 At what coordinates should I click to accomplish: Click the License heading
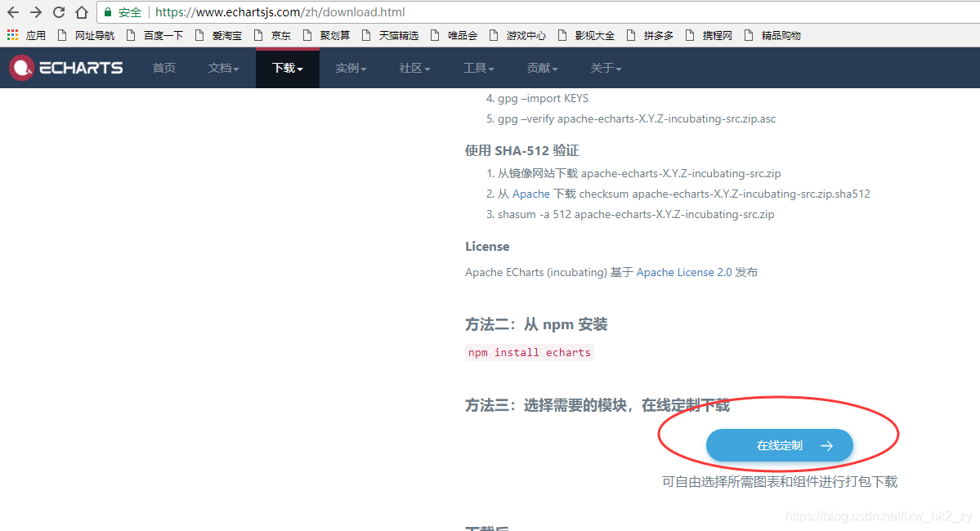pyautogui.click(x=487, y=247)
